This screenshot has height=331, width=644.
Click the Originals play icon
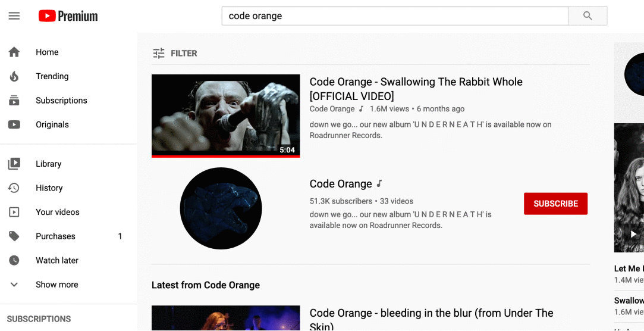(x=14, y=124)
